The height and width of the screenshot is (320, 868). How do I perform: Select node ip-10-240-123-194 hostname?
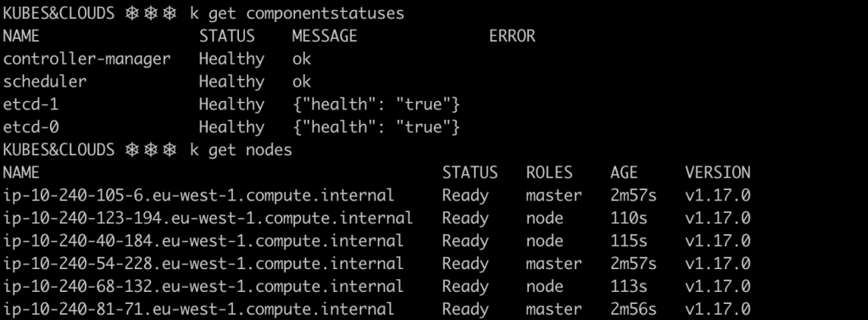pos(209,218)
